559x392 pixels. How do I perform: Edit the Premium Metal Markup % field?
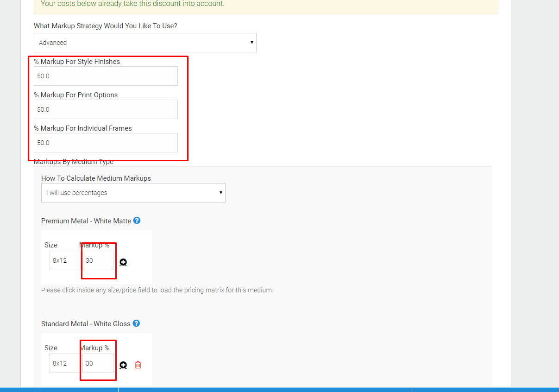pos(98,260)
